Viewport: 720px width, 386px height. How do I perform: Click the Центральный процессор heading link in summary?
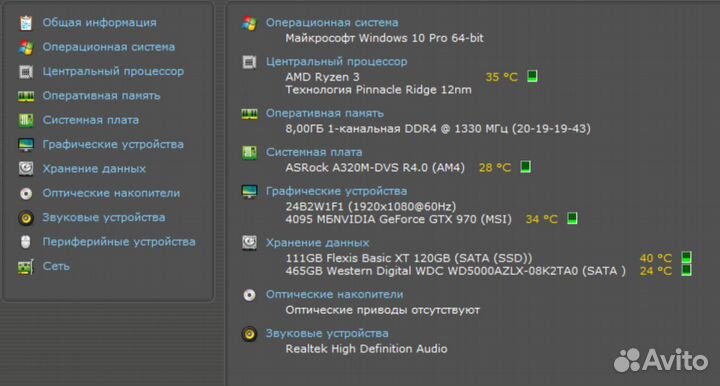point(337,62)
